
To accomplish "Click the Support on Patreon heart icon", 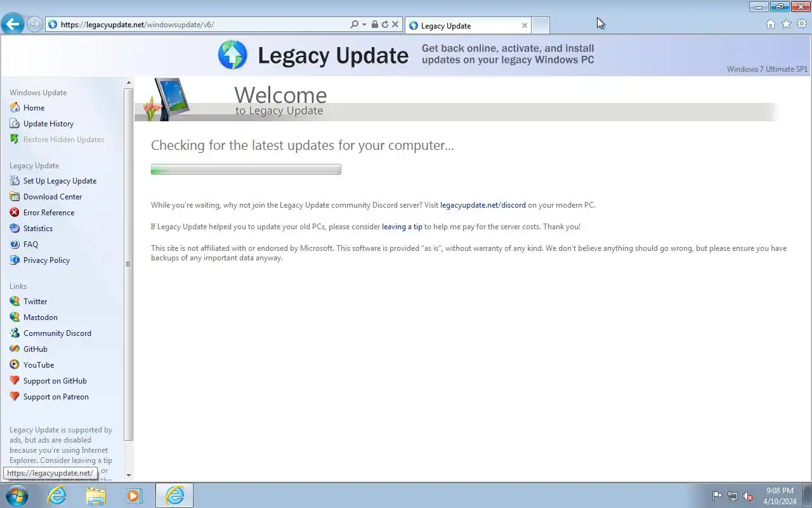I will point(15,397).
